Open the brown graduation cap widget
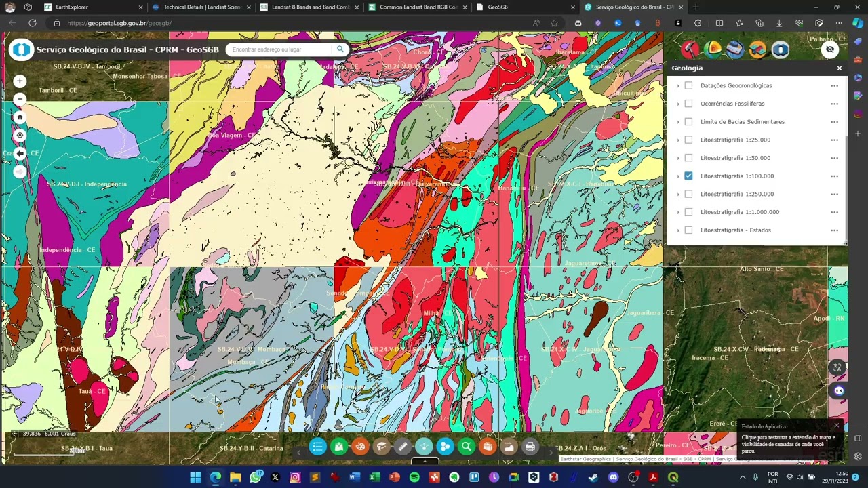This screenshot has width=868, height=488. pos(381,446)
